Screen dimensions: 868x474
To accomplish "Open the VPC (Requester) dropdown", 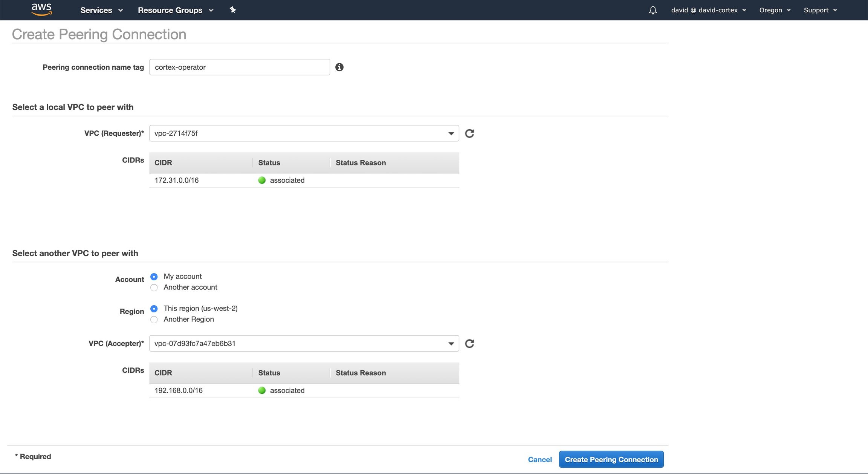I will 304,133.
